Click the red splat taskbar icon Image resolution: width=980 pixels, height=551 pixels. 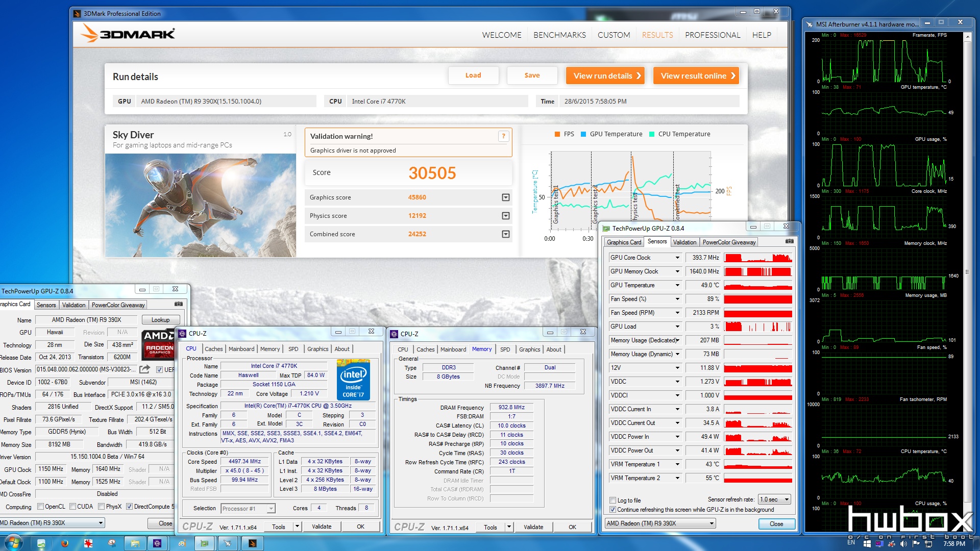(x=88, y=543)
